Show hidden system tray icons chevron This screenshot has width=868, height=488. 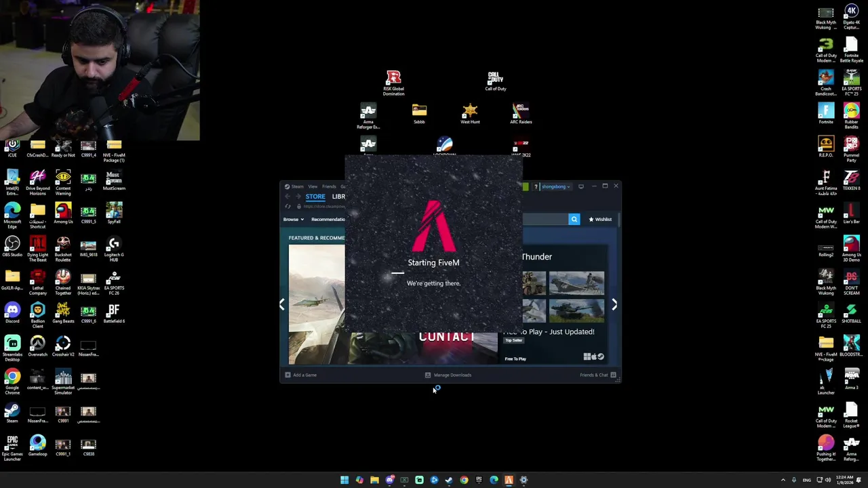[783, 480]
